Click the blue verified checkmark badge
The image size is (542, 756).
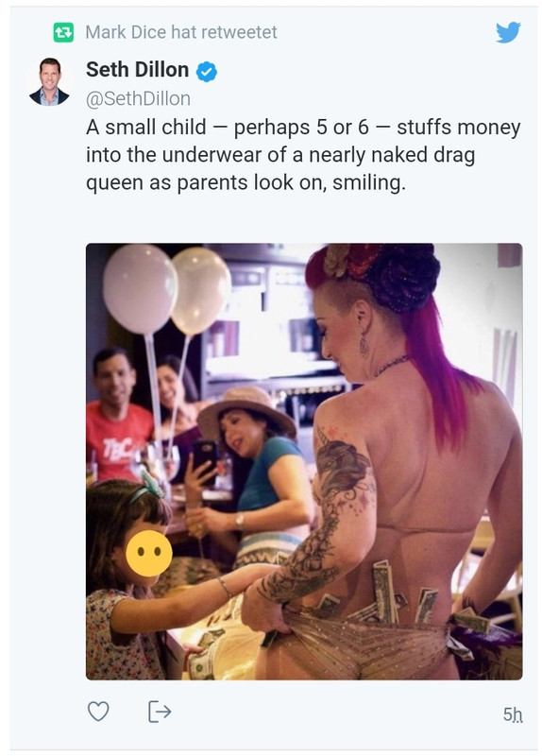coord(207,72)
